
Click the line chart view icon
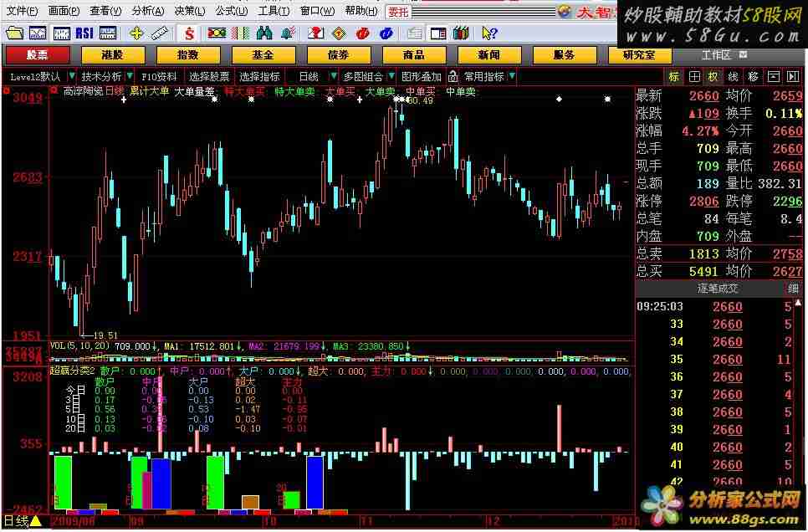point(38,33)
